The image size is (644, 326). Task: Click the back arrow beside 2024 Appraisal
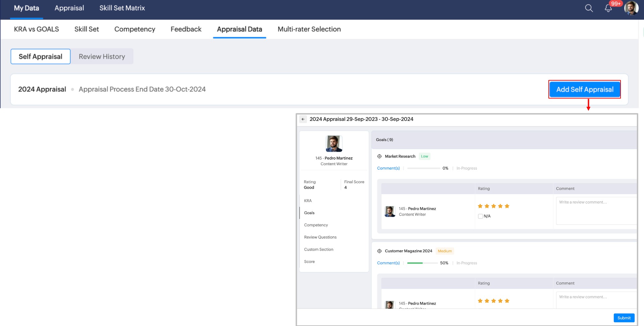click(303, 119)
